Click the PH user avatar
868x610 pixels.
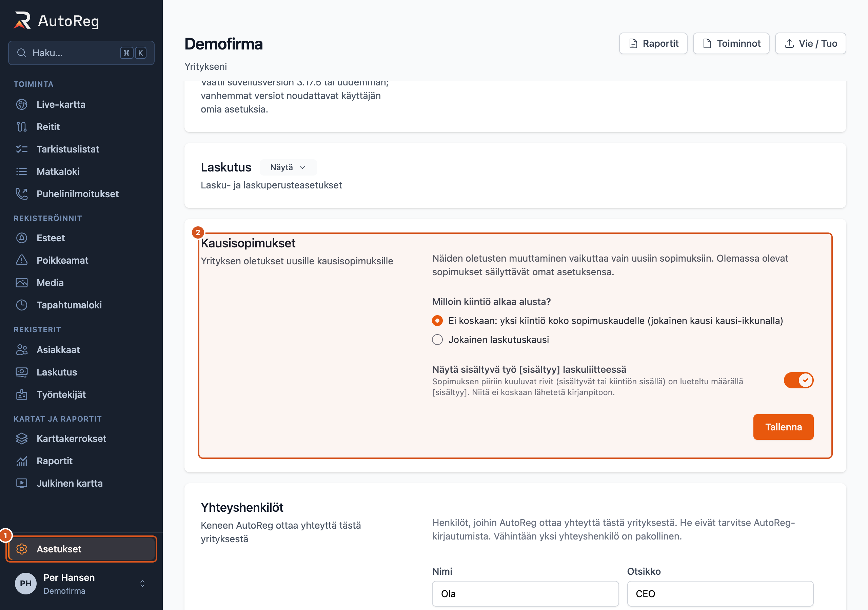pyautogui.click(x=26, y=584)
